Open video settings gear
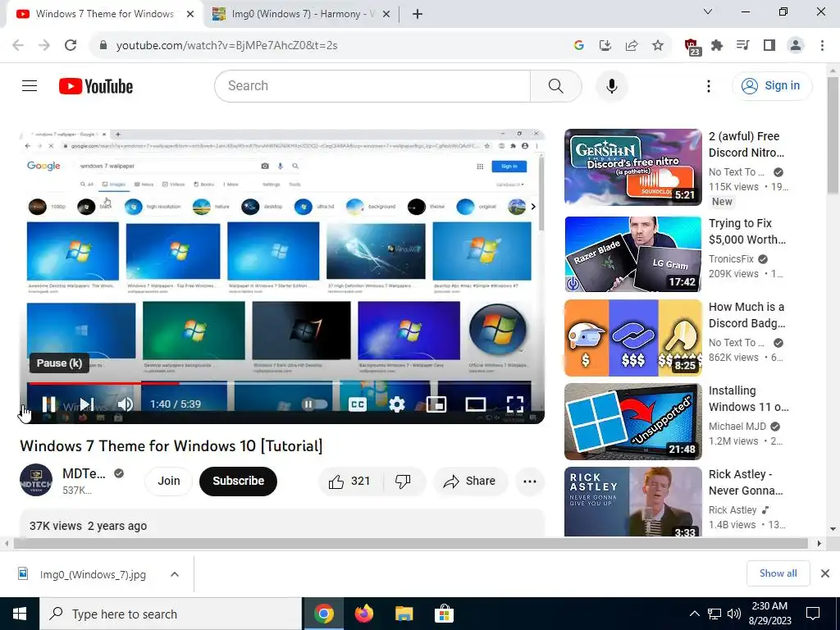Viewport: 840px width, 630px height. click(396, 404)
